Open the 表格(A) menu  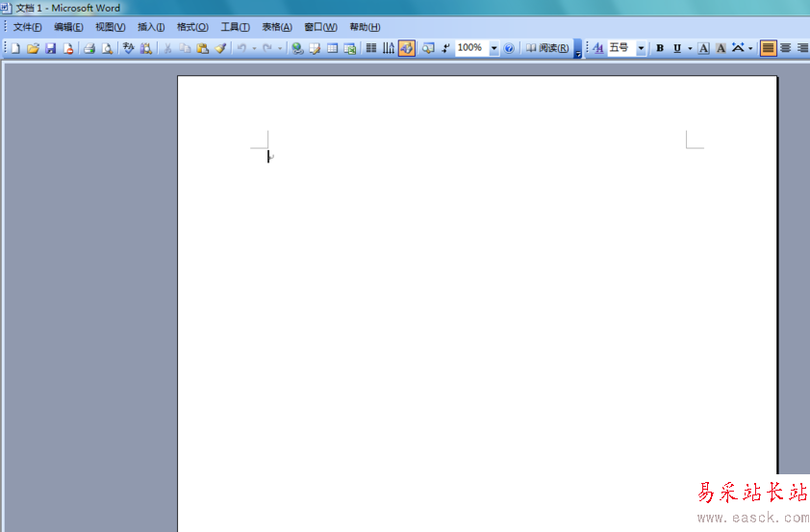click(277, 27)
